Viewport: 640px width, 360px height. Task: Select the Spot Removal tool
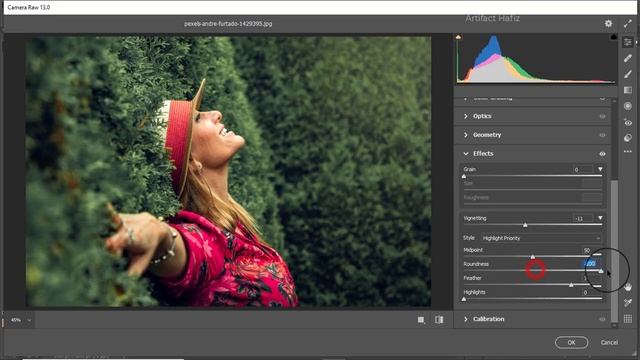click(x=628, y=58)
